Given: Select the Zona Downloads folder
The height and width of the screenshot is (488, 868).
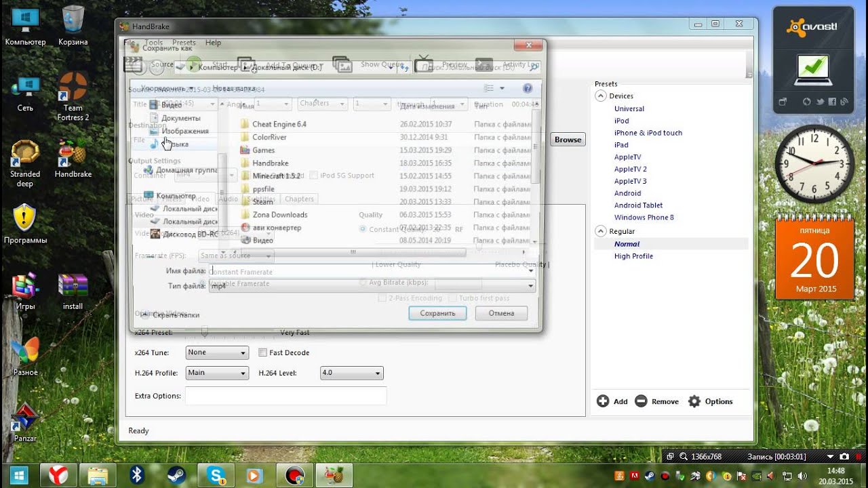Looking at the screenshot, I should (x=280, y=215).
